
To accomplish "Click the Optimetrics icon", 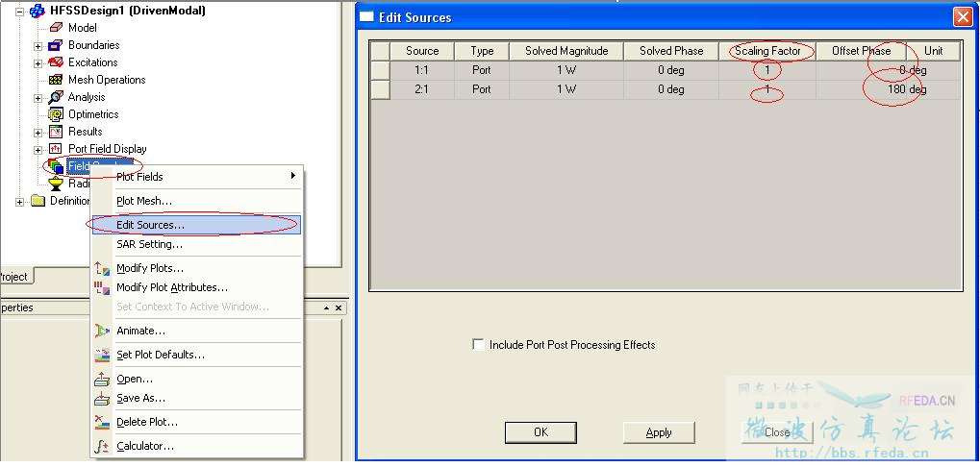I will pos(56,114).
